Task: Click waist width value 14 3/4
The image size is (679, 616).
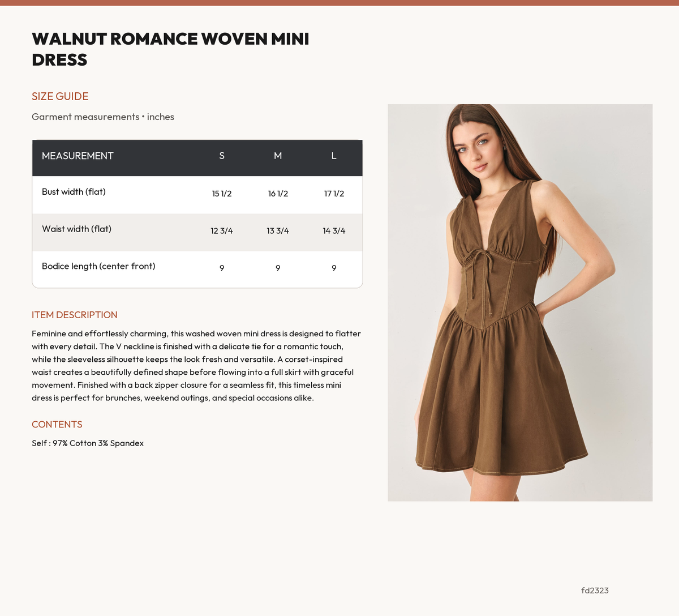Action: [x=334, y=231]
